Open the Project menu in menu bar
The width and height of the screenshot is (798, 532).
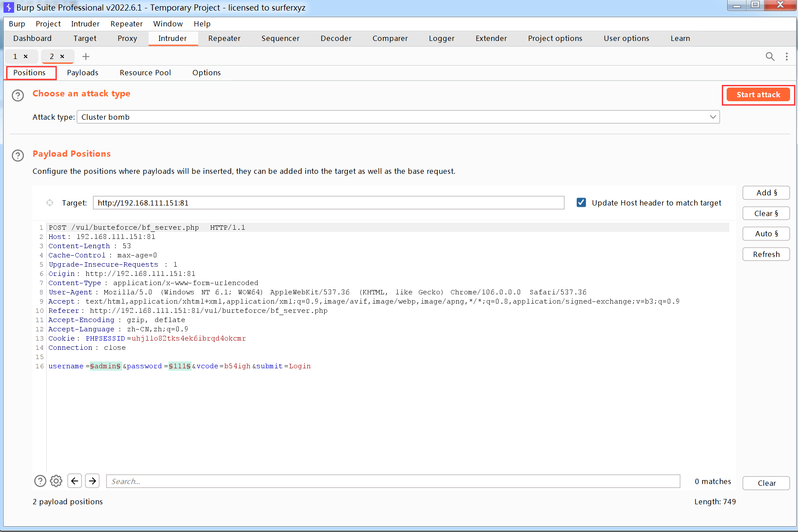pos(48,24)
